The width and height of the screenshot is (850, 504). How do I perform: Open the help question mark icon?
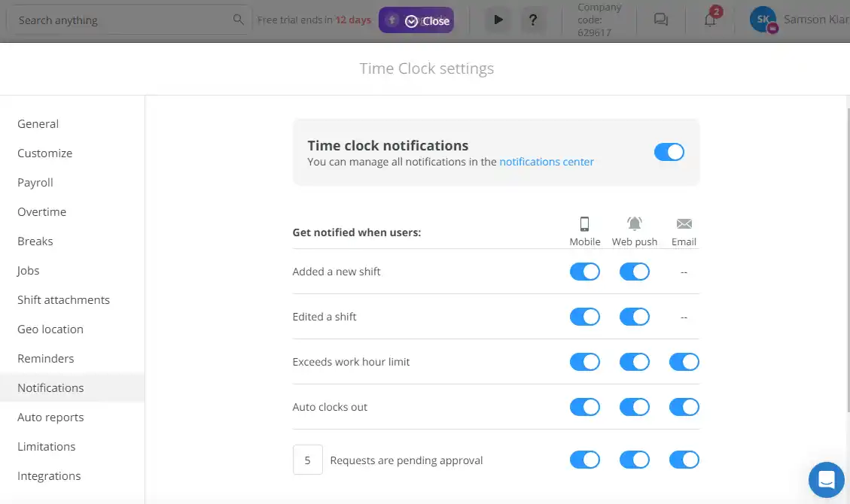click(x=534, y=20)
